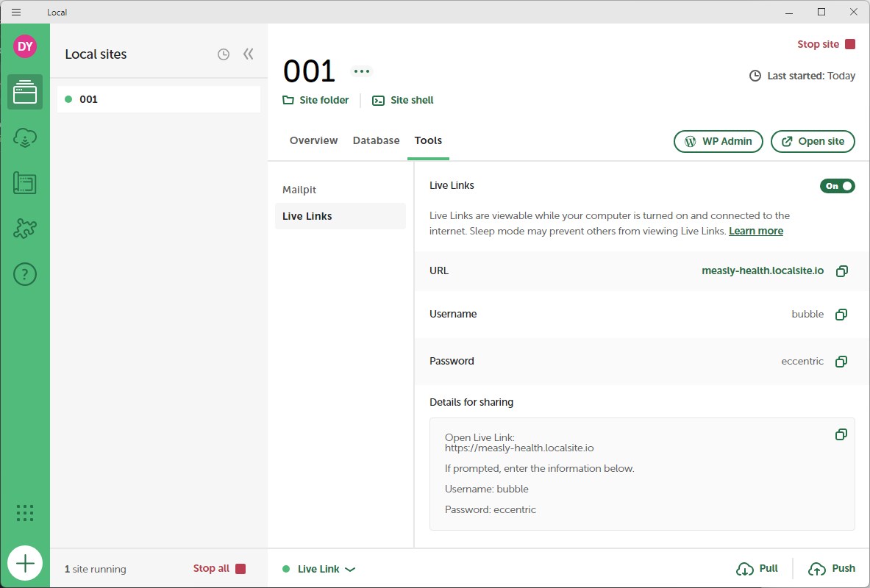Click the sharing details text box
The image size is (870, 588).
(642, 474)
